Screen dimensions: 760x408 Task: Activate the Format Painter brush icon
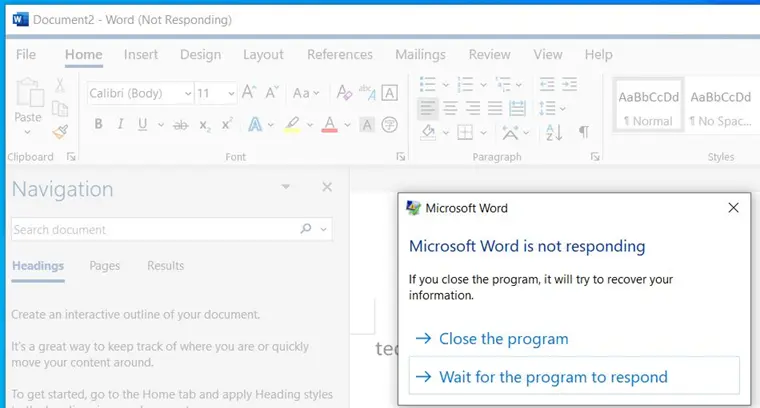60,131
